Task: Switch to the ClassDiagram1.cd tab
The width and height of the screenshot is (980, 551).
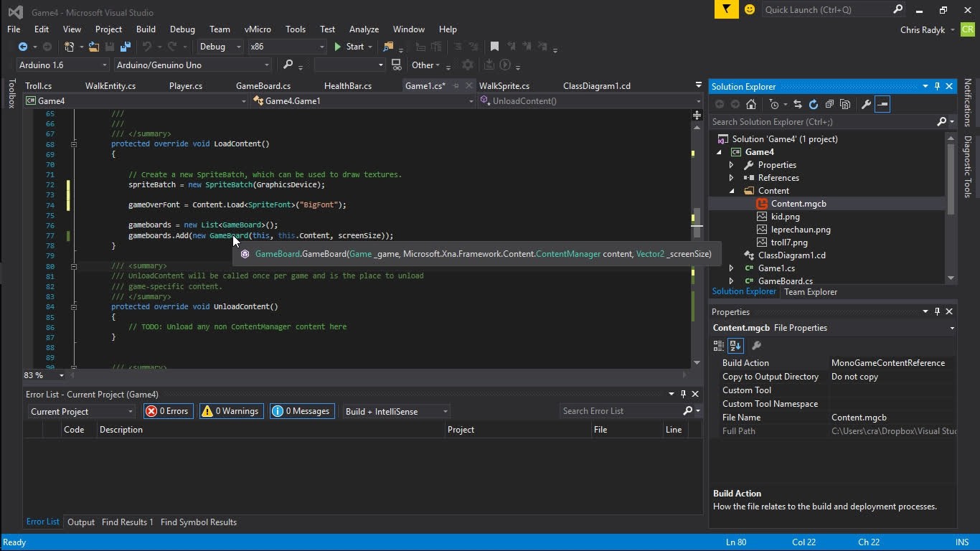Action: (597, 86)
